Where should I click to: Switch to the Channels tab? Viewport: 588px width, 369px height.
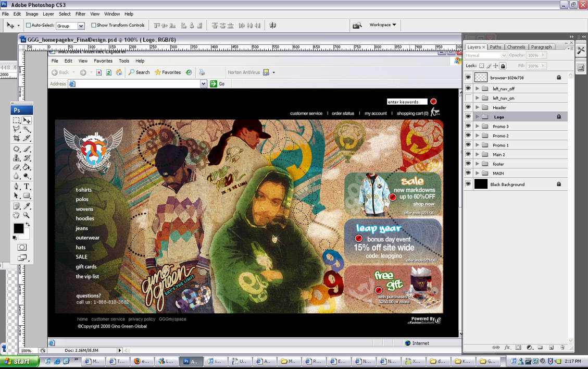point(516,47)
